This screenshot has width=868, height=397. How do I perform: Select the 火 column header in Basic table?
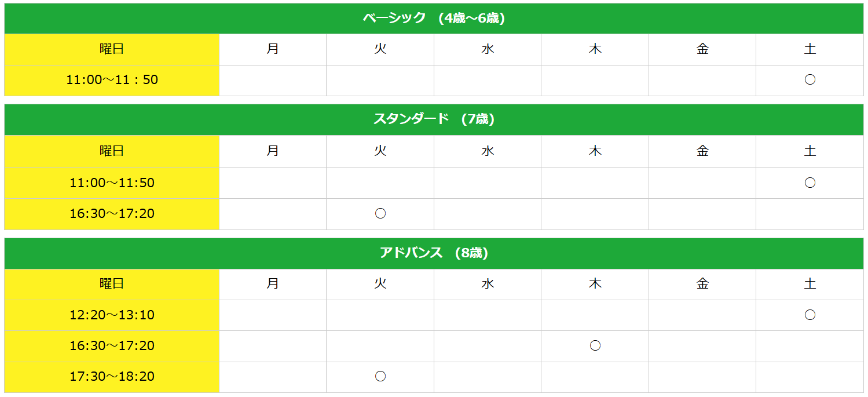[x=380, y=49]
